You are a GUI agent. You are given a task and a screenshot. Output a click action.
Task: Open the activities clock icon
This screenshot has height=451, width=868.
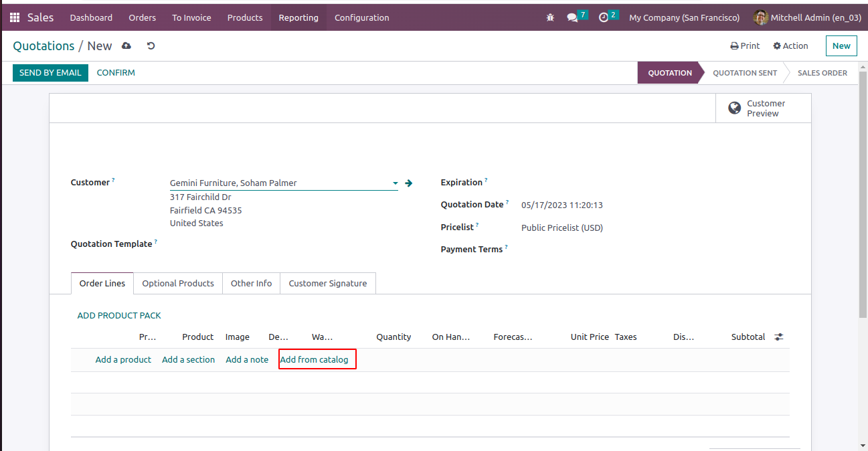click(x=604, y=18)
